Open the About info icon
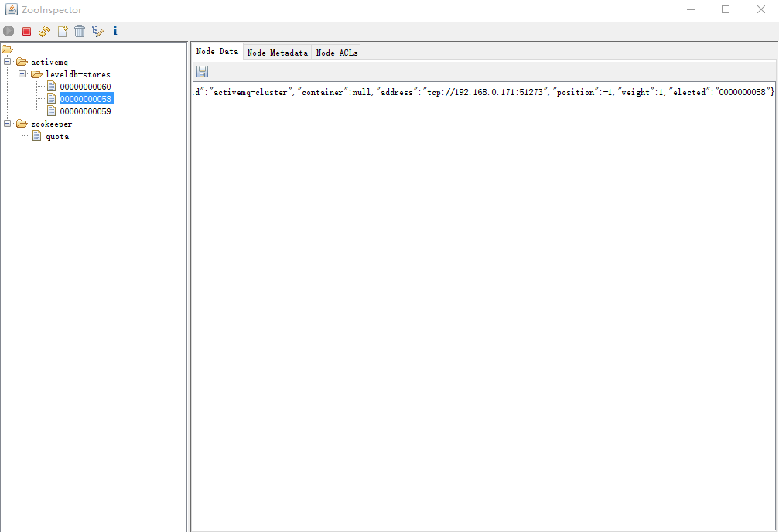 click(115, 31)
